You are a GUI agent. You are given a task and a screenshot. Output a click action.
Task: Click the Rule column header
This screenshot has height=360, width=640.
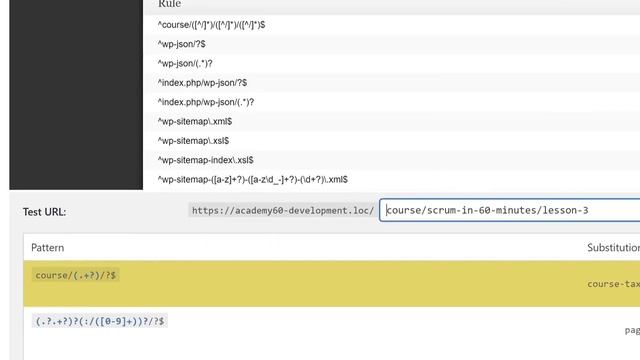click(169, 4)
